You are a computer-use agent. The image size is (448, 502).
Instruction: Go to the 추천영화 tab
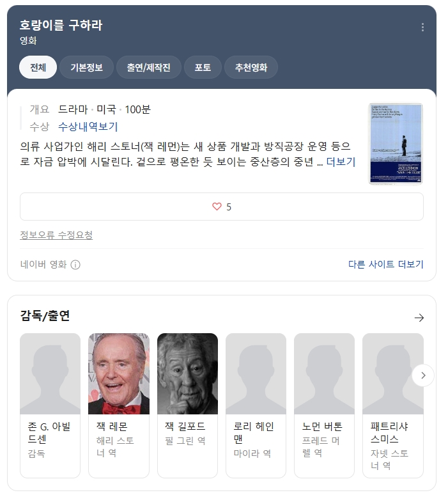pyautogui.click(x=251, y=67)
